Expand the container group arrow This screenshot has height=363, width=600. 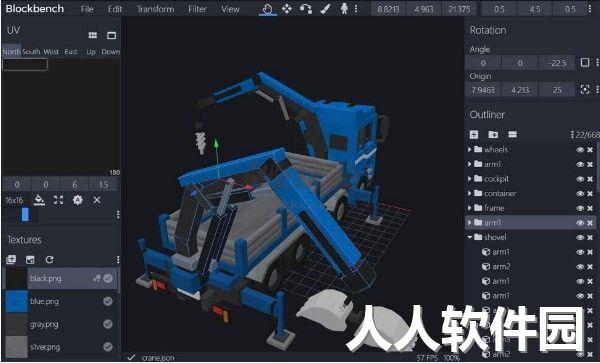470,193
